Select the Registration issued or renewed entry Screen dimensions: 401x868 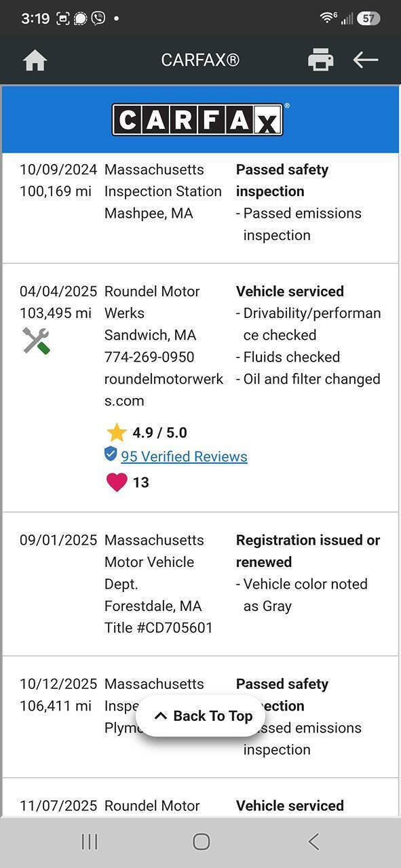200,584
